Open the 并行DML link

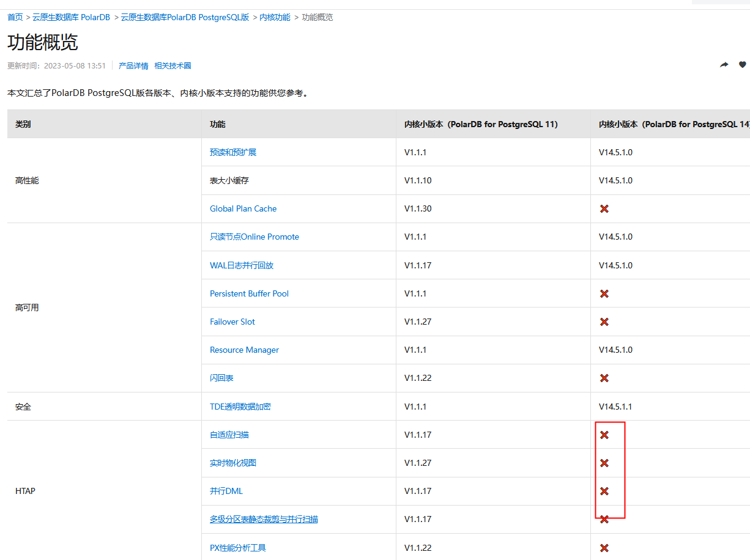226,491
